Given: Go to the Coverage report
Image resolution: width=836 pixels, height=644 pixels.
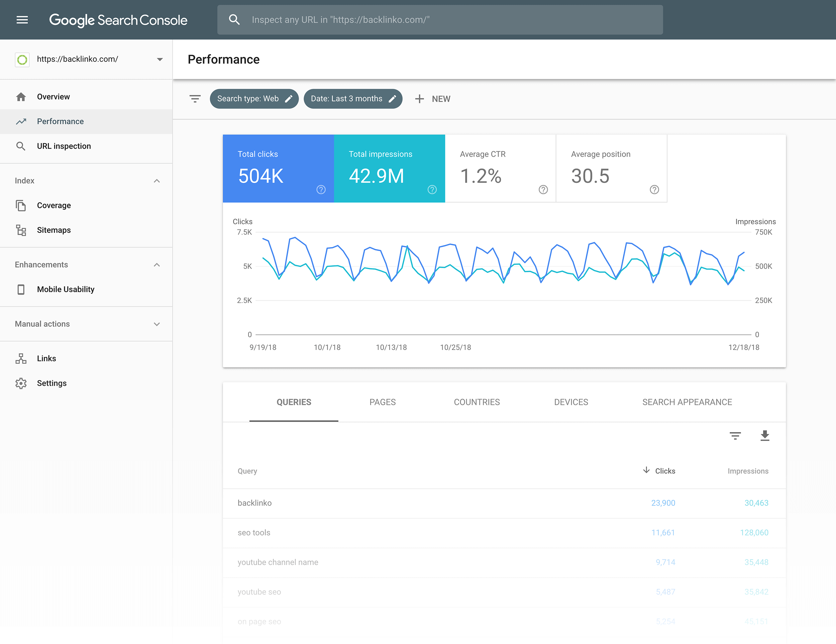Looking at the screenshot, I should (86, 206).
